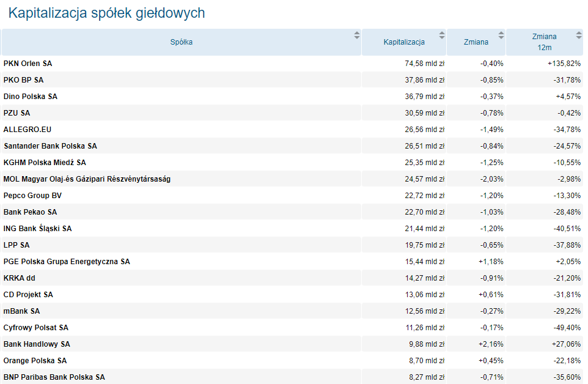Select the -31,78% 12-month change value

click(x=567, y=80)
